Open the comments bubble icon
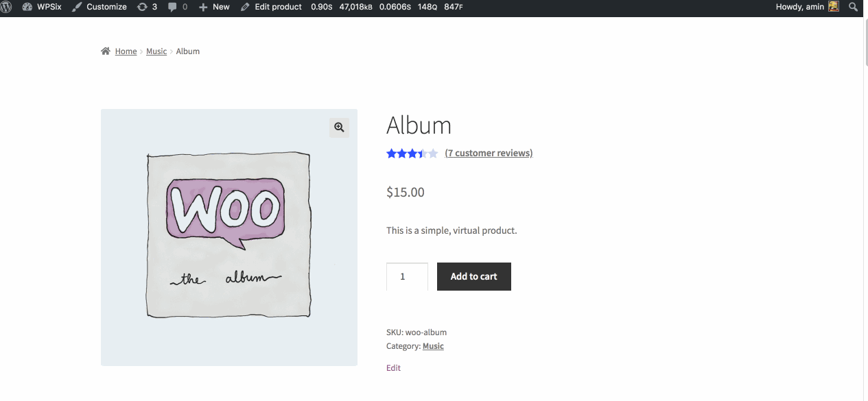Screen dimensions: 868x401 click(177, 7)
